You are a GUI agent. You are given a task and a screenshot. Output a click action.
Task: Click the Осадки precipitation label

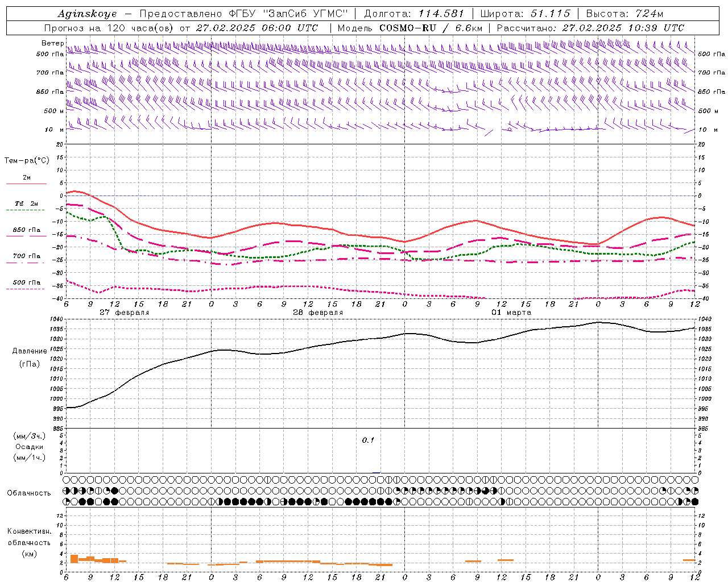point(30,447)
